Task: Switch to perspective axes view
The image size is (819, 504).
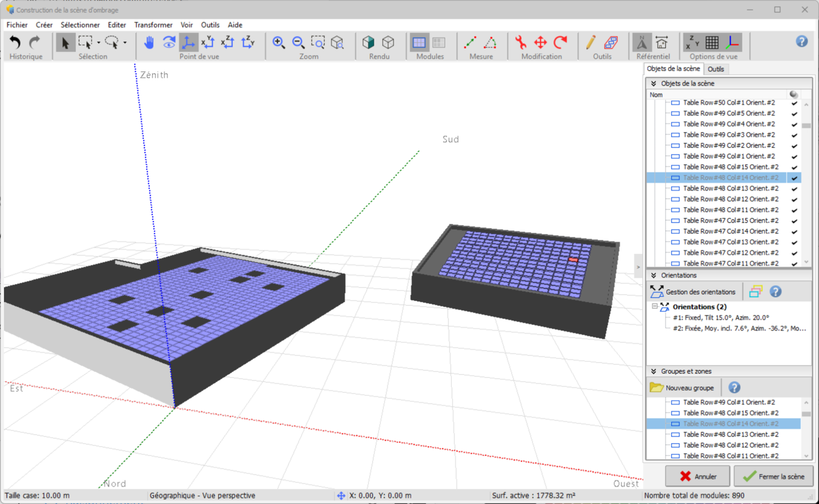Action: click(x=188, y=43)
